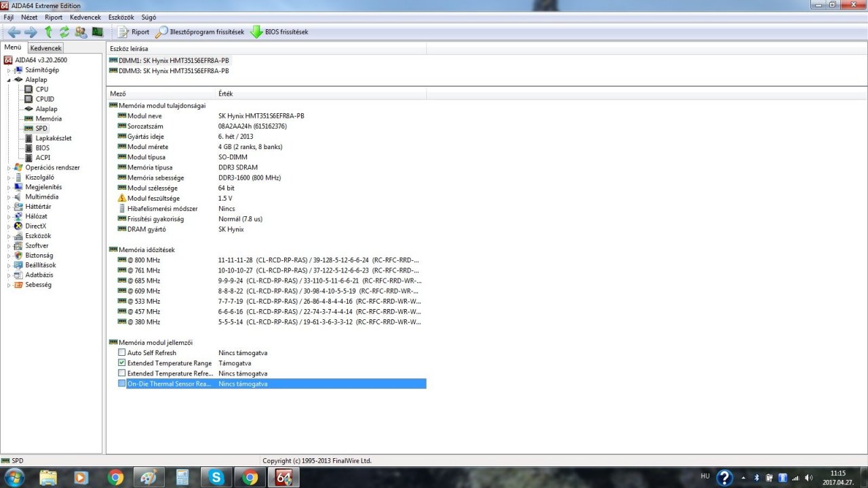868x488 pixels.
Task: Click the taskbar help question icon
Action: point(724,478)
